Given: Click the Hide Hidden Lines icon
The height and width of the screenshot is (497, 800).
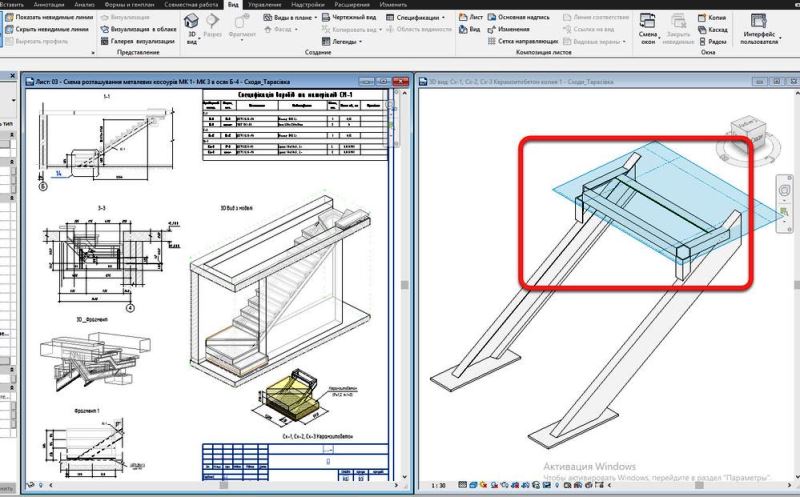Looking at the screenshot, I should 9,29.
